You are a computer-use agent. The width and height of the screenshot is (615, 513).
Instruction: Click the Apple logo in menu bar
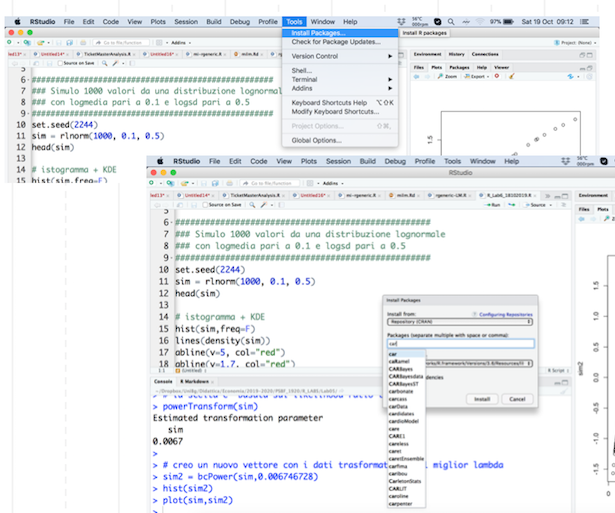pos(17,20)
